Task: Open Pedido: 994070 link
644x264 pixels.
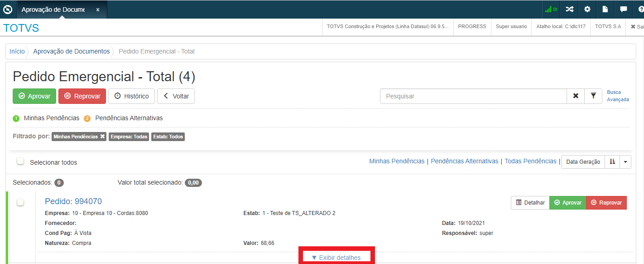Action: point(73,201)
